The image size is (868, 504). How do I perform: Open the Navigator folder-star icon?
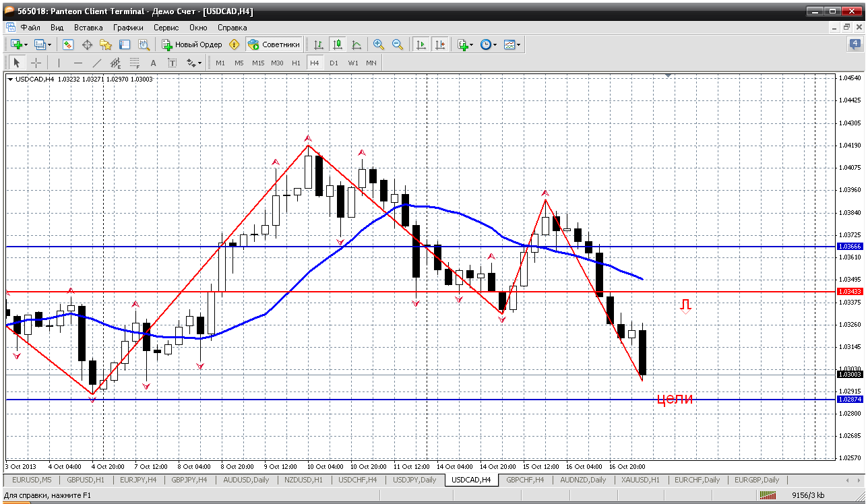tap(106, 44)
